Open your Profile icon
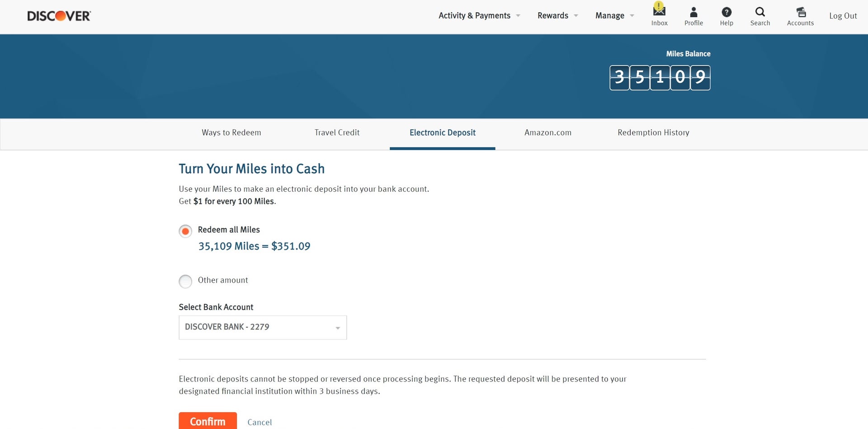The width and height of the screenshot is (868, 429). click(x=693, y=12)
